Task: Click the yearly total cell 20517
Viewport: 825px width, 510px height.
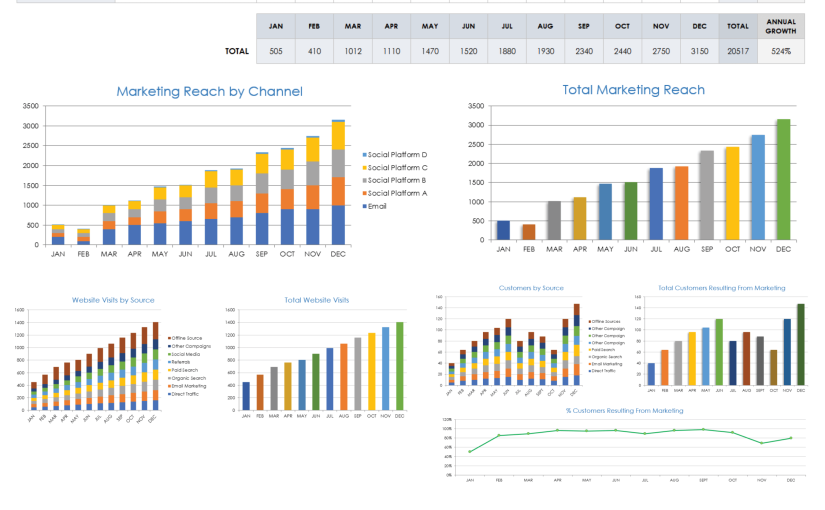Action: (x=738, y=51)
